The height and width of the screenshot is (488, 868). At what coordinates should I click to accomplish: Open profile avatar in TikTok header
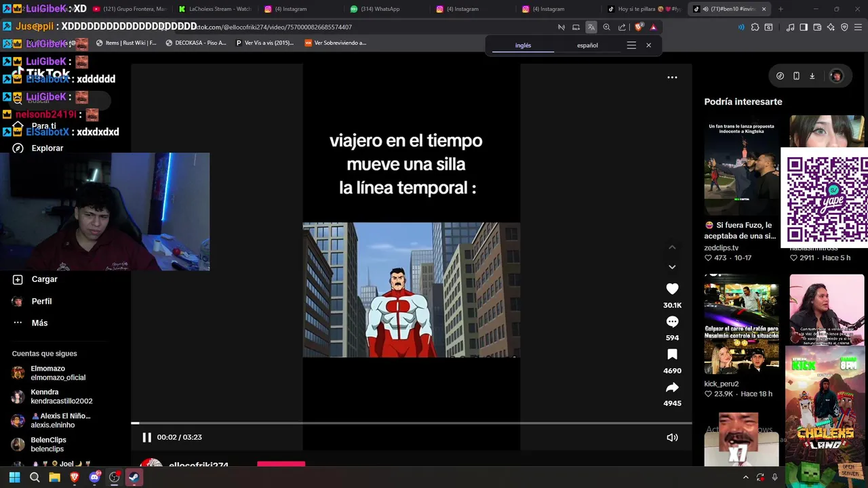836,76
